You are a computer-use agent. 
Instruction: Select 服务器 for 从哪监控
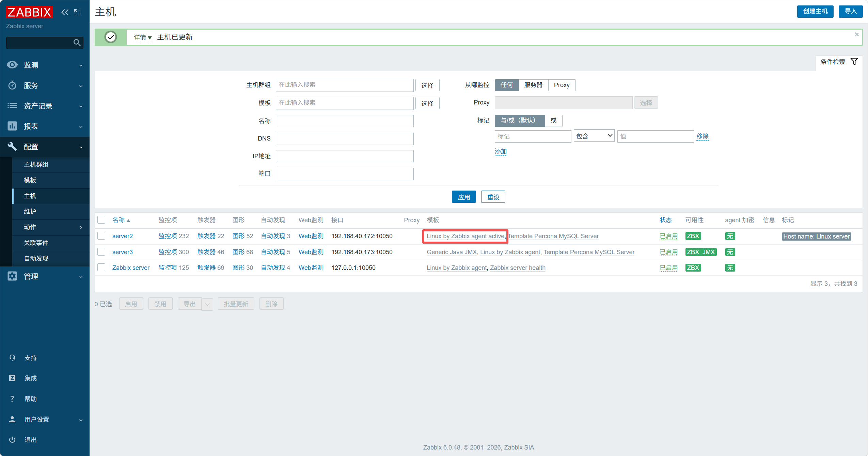point(533,85)
